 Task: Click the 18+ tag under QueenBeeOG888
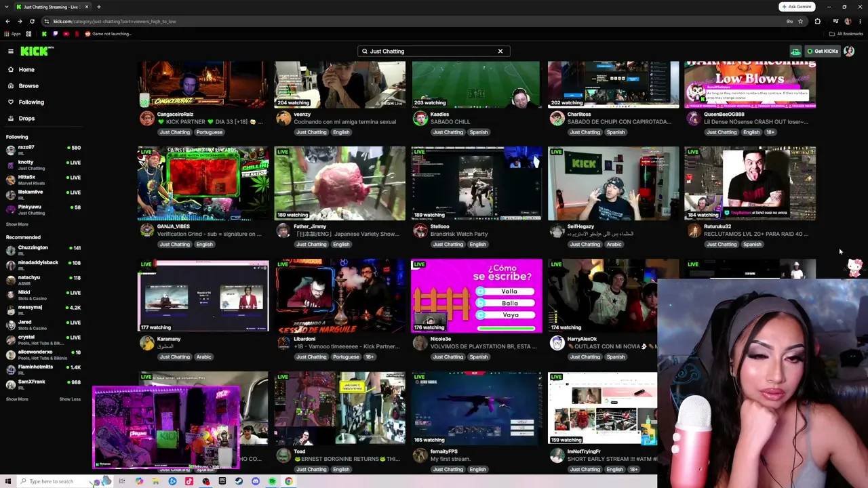pyautogui.click(x=770, y=132)
